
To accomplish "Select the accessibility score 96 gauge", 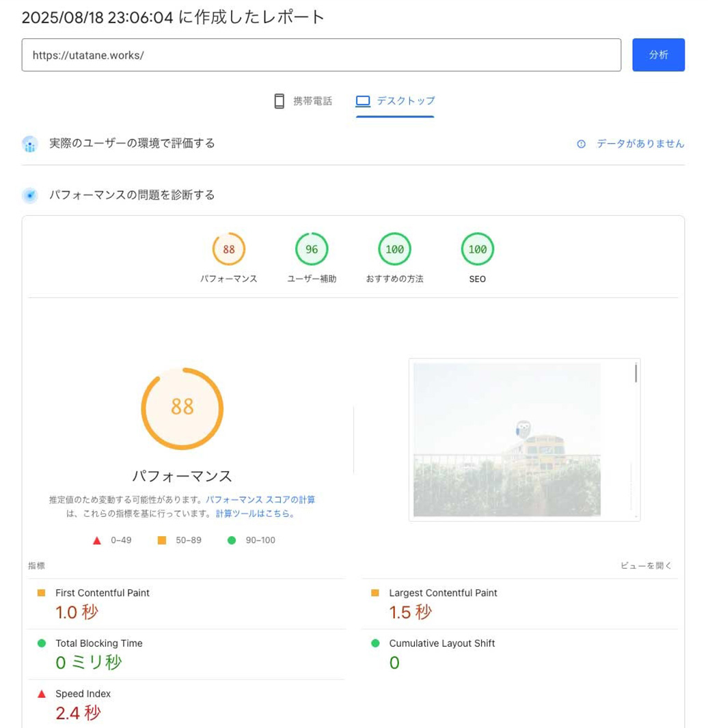I will [x=312, y=250].
